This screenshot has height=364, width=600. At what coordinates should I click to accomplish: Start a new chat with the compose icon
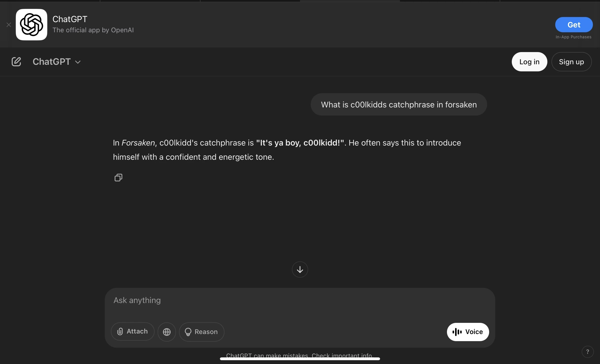[16, 61]
